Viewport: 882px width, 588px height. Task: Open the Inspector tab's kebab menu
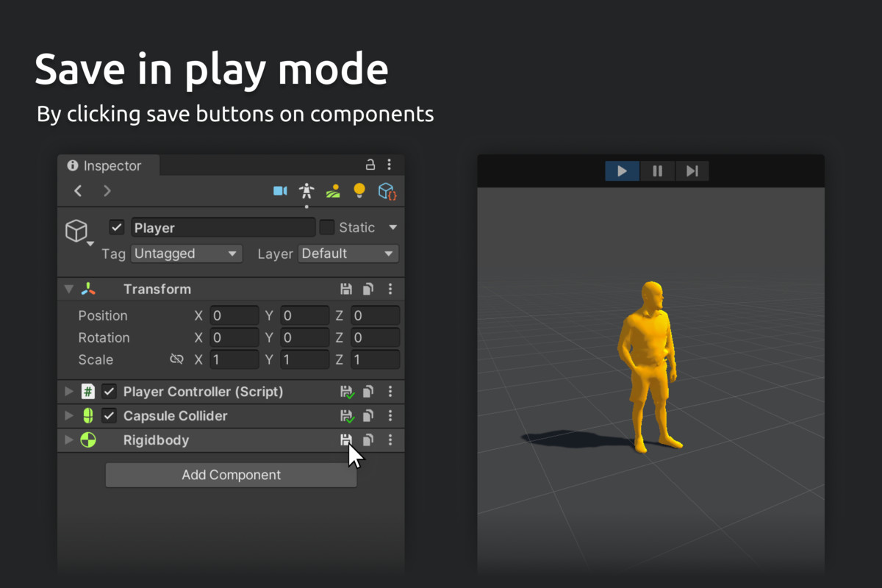coord(390,165)
